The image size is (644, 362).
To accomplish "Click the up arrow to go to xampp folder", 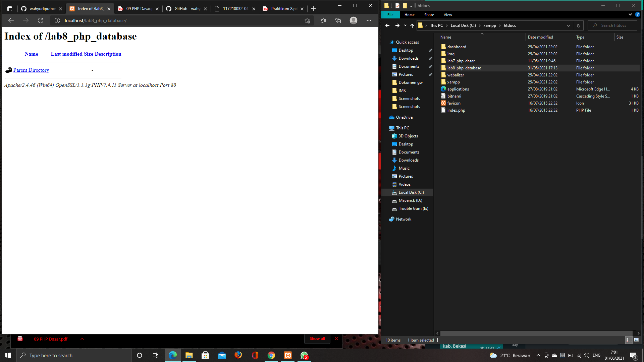I will tap(412, 25).
